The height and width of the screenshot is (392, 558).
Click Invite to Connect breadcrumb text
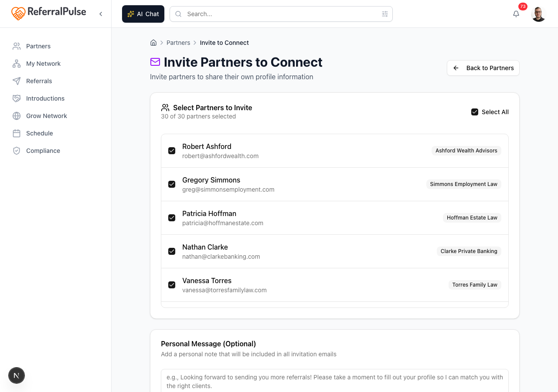pos(225,43)
